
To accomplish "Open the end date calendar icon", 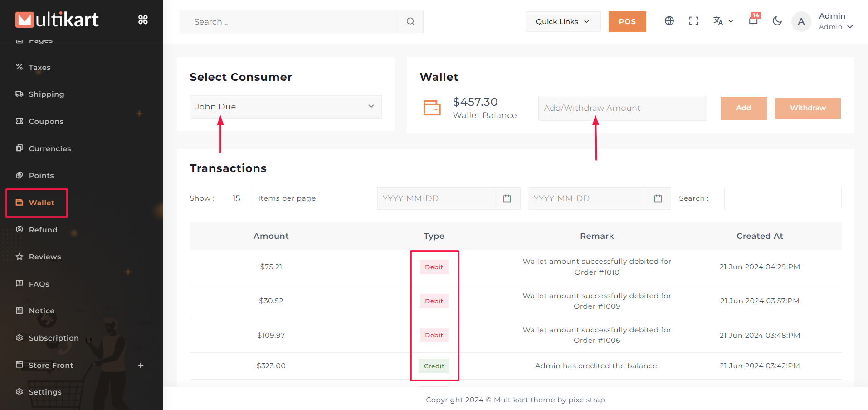I will (x=658, y=198).
